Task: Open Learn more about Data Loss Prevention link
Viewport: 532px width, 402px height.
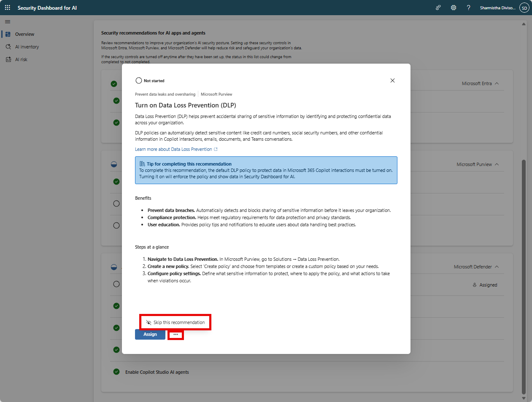Action: coord(176,149)
